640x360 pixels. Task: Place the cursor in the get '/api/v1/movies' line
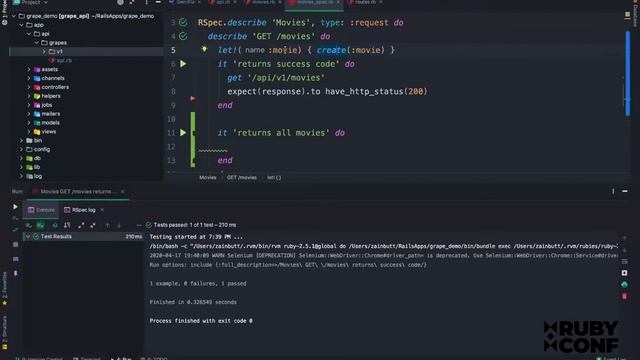276,78
